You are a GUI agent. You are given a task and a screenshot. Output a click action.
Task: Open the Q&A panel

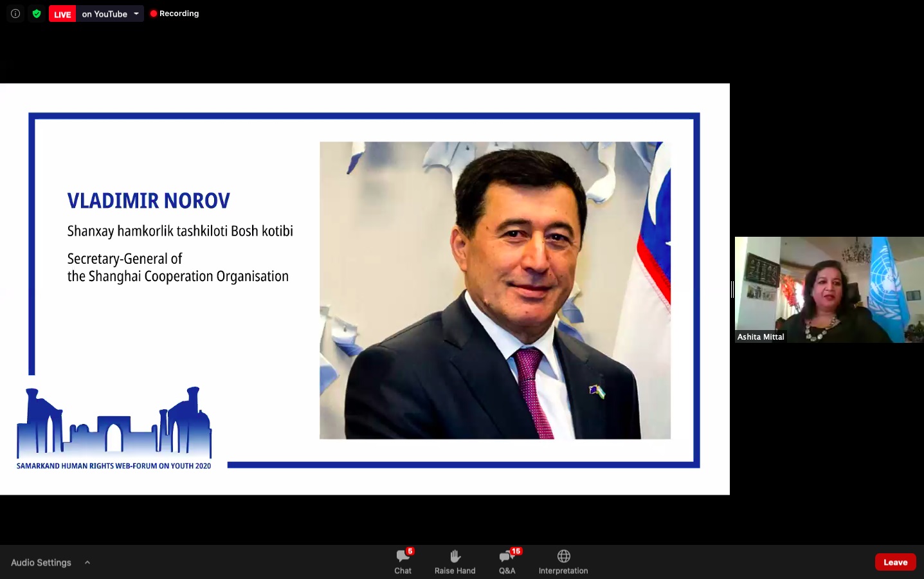507,561
